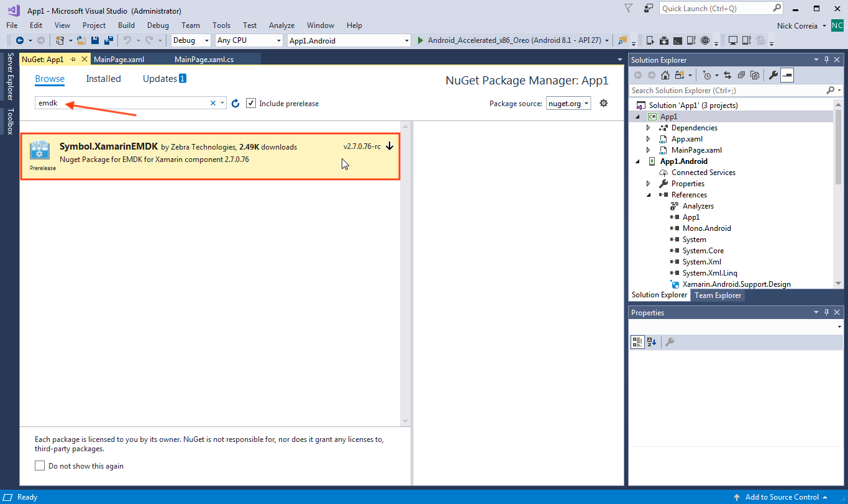Click the Solution Explorer Properties wrench icon
Screen dimensions: 848x504
[773, 75]
